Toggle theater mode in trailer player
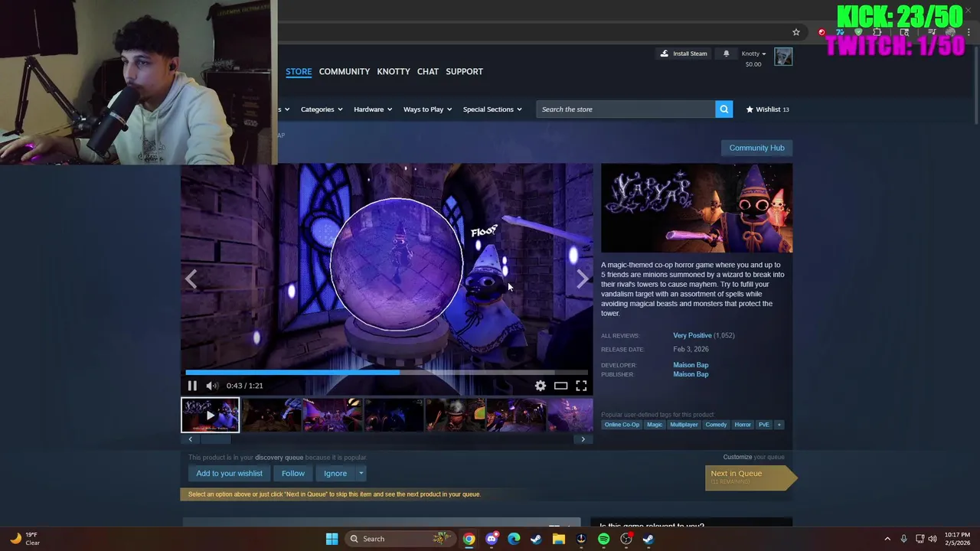Screen dimensions: 980x551 560,386
